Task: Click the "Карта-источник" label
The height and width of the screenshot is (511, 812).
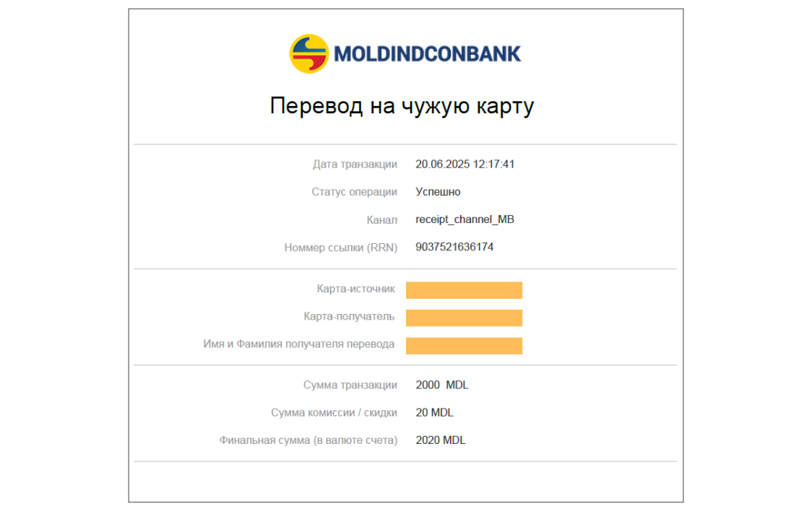Action: tap(355, 289)
